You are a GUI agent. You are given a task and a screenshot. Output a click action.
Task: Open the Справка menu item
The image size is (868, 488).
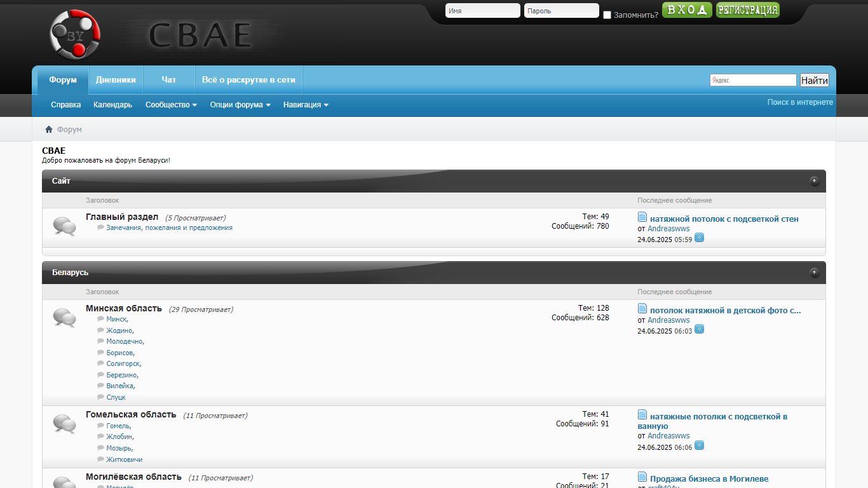66,105
